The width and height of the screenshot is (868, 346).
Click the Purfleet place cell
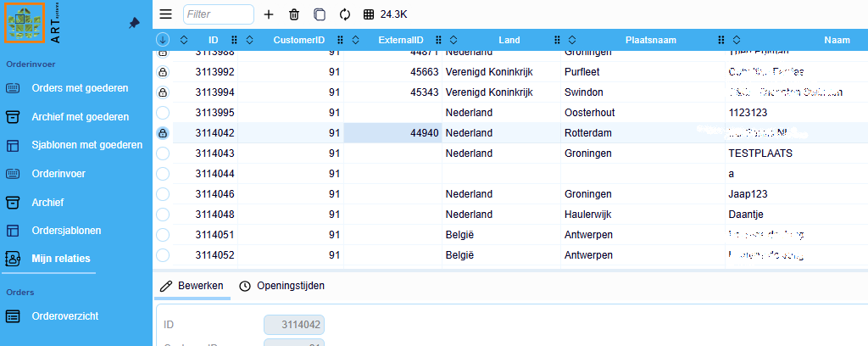[x=643, y=72]
